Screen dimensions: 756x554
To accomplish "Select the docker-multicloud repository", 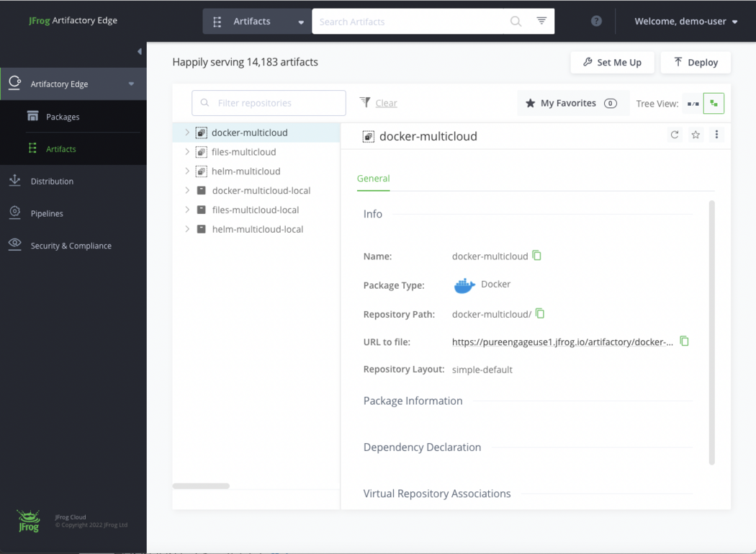I will tap(249, 133).
